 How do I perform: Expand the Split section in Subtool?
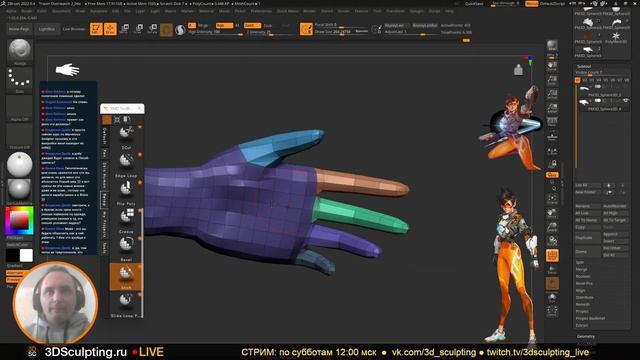[580, 262]
